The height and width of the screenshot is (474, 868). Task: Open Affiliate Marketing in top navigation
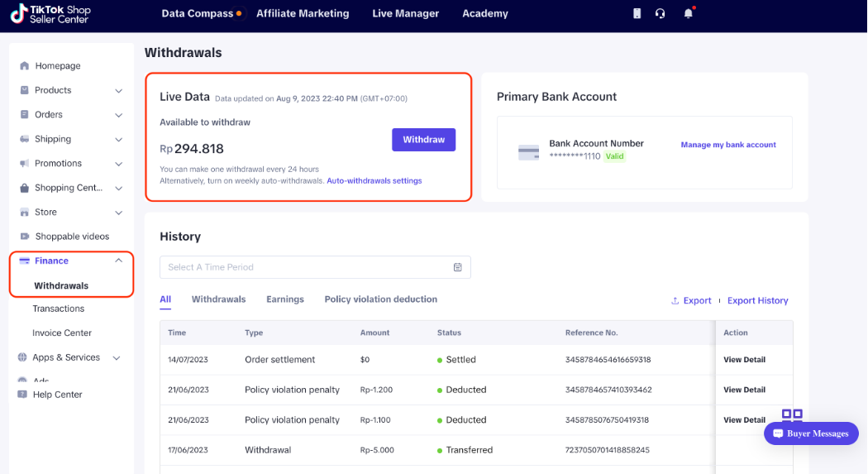pyautogui.click(x=303, y=13)
